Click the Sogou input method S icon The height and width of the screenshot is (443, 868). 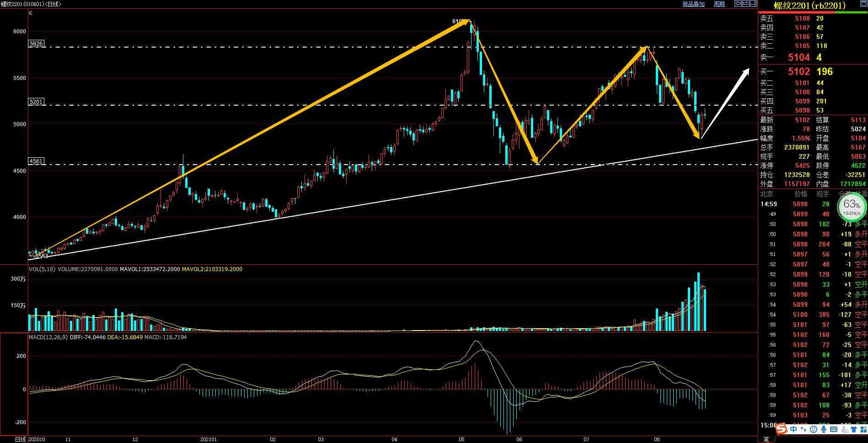coord(781,429)
